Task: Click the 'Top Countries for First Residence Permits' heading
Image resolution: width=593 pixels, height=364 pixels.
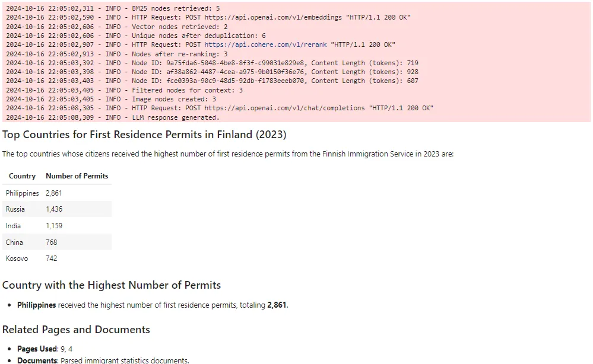Action: pos(144,135)
